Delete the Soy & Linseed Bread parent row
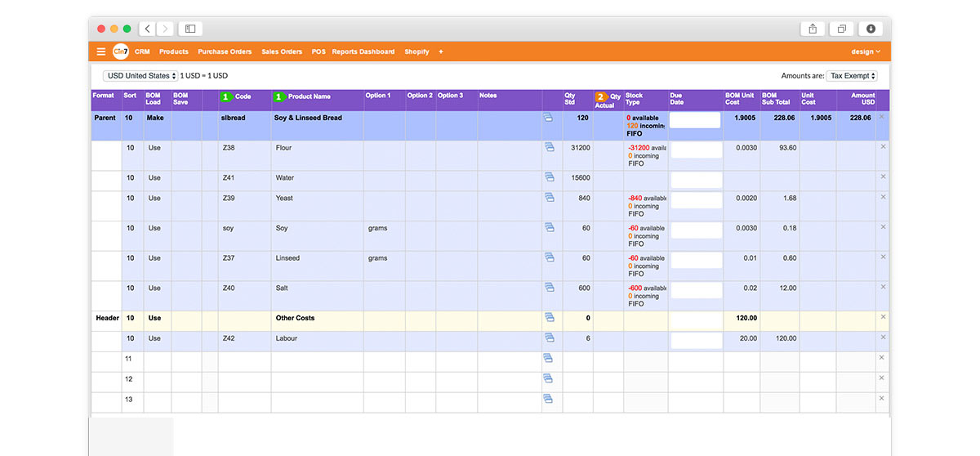 coord(881,117)
